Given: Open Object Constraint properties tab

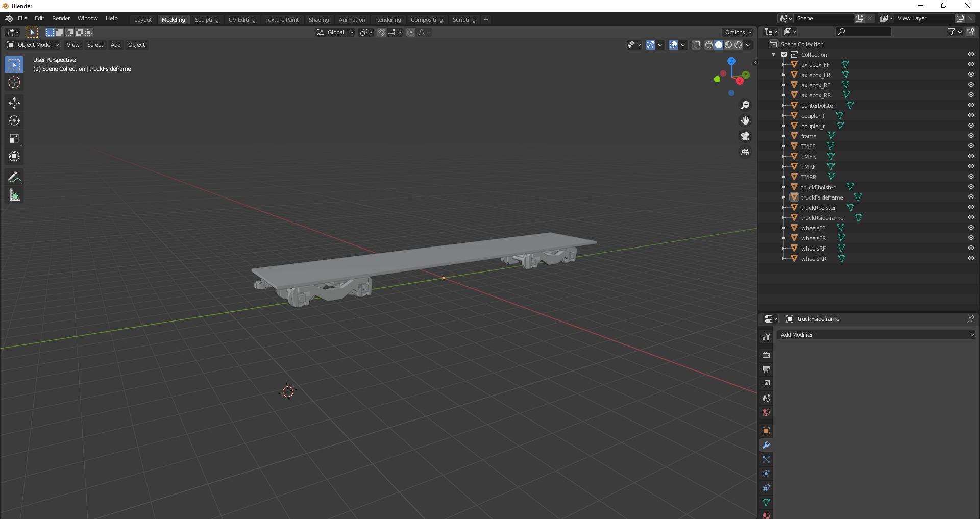Looking at the screenshot, I should [x=766, y=488].
